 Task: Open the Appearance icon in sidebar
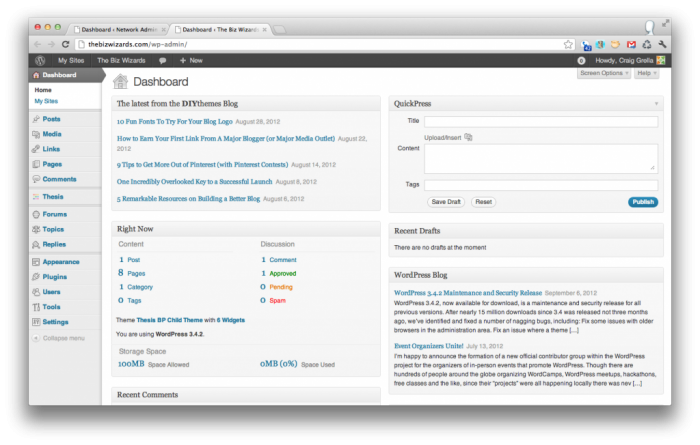(36, 262)
